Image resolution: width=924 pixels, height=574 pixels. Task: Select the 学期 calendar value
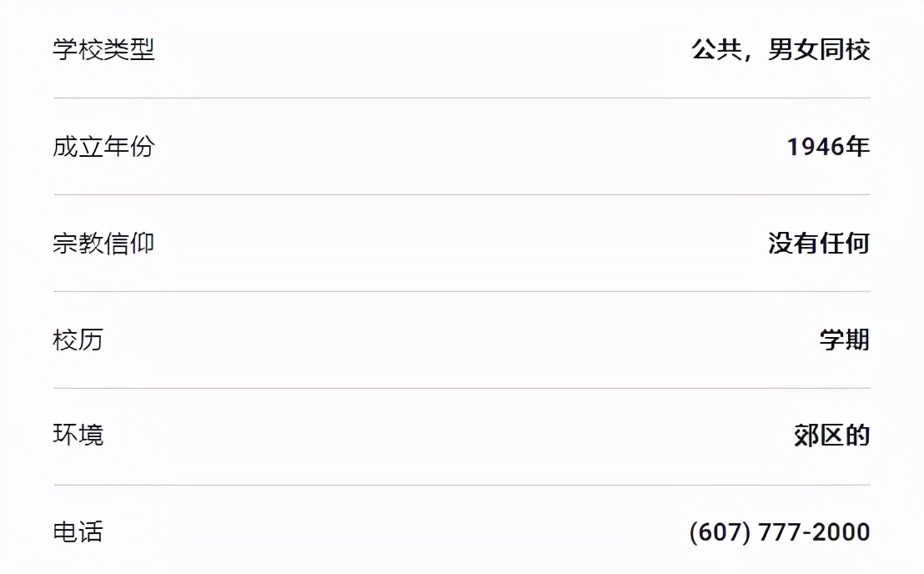coord(845,340)
